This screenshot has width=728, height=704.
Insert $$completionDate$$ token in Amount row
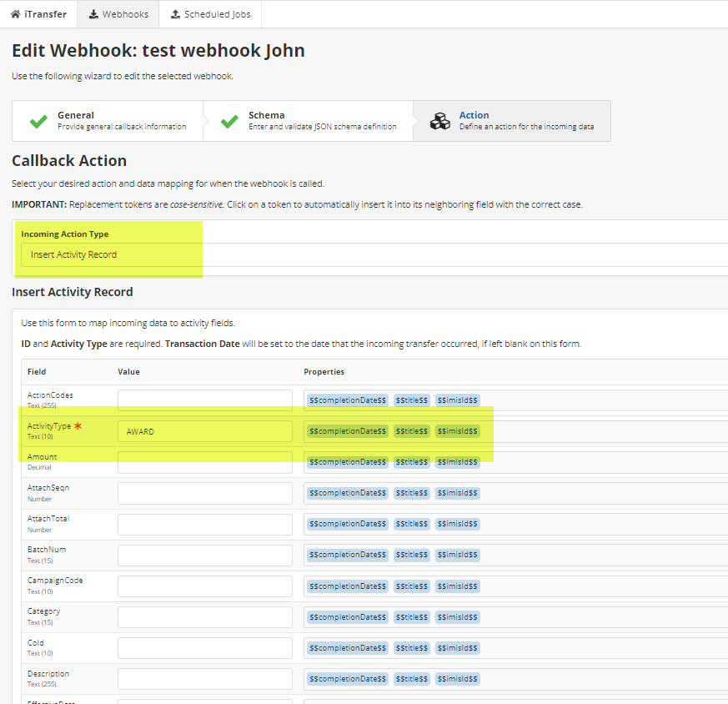pyautogui.click(x=348, y=462)
